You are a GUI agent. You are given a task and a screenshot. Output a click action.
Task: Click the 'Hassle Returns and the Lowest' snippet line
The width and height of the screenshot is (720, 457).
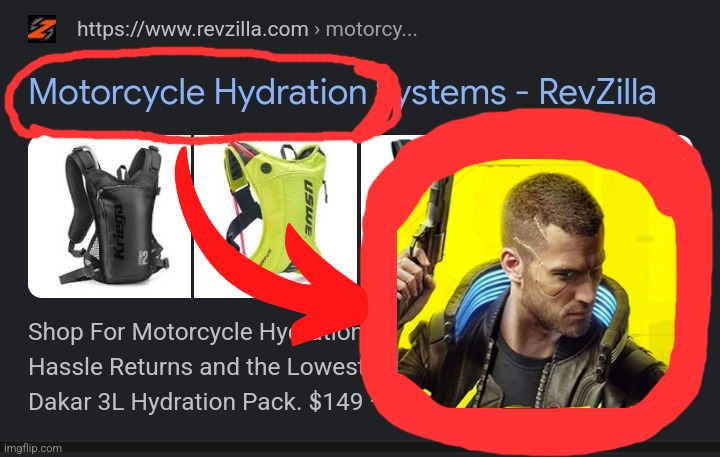click(194, 367)
